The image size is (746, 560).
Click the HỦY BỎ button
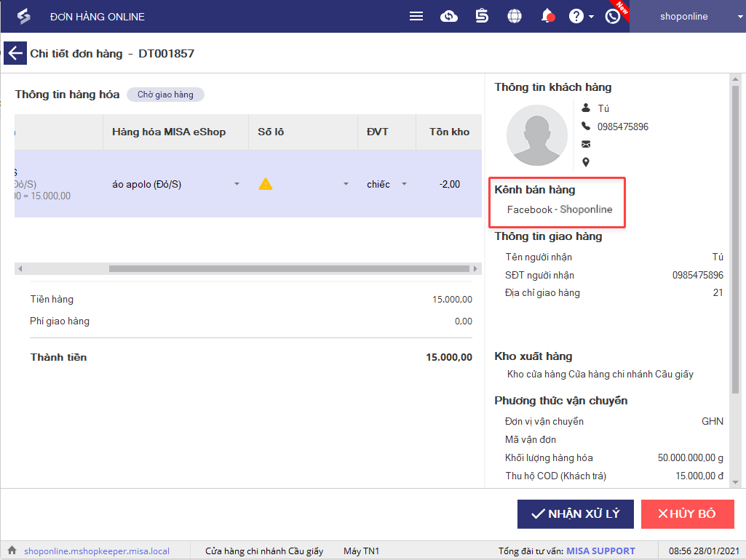(688, 514)
